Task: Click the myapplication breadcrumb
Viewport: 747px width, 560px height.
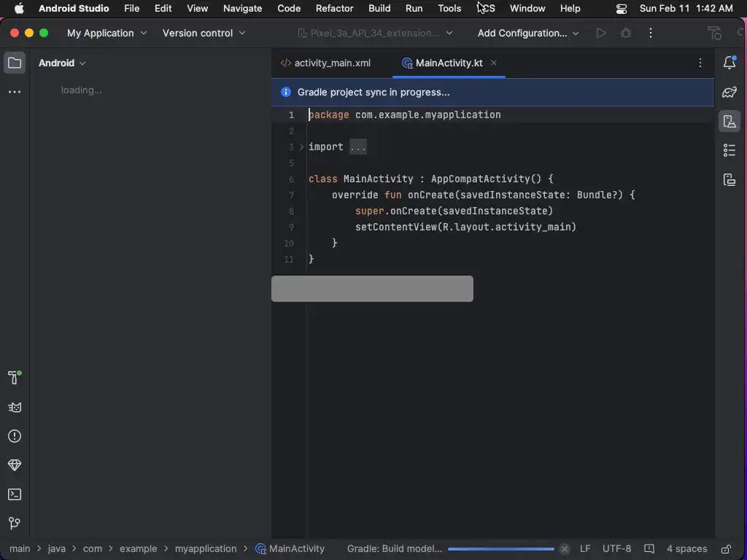Action: tap(205, 548)
